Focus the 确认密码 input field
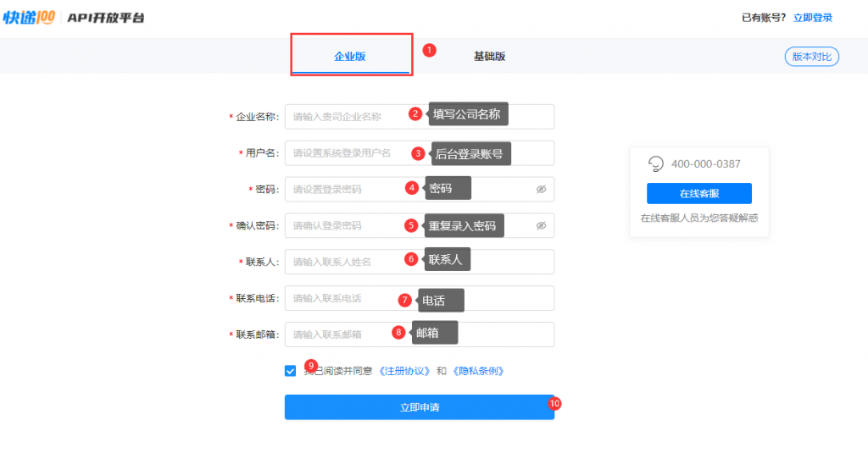 tap(420, 225)
